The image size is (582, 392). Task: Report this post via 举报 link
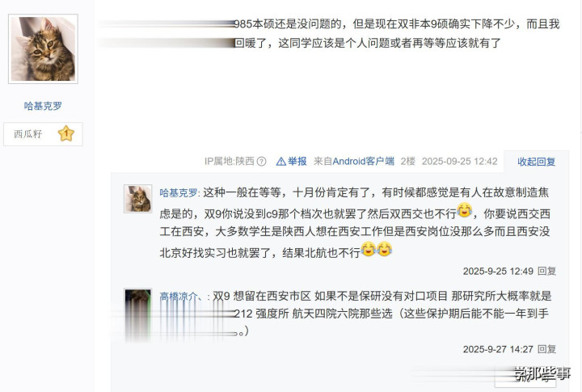point(297,161)
